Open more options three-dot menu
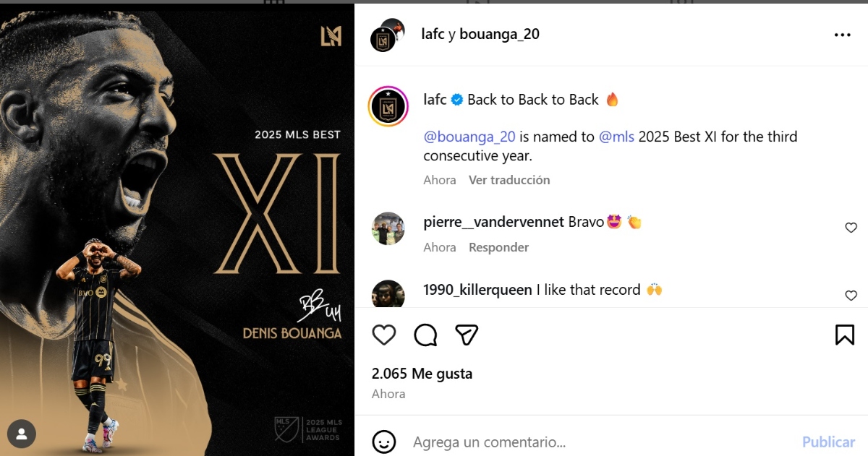This screenshot has width=868, height=456. (x=842, y=35)
